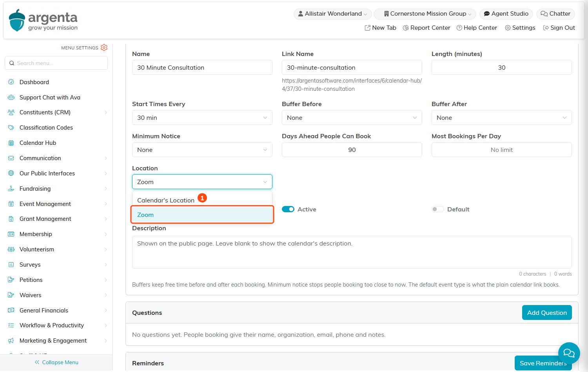Select Zoom in the location list

point(202,215)
